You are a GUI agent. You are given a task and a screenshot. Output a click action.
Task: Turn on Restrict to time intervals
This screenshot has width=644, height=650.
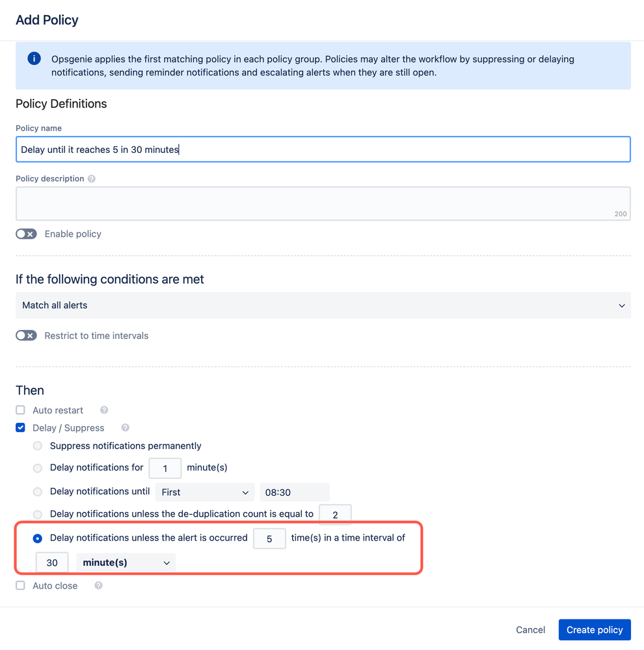click(x=26, y=335)
